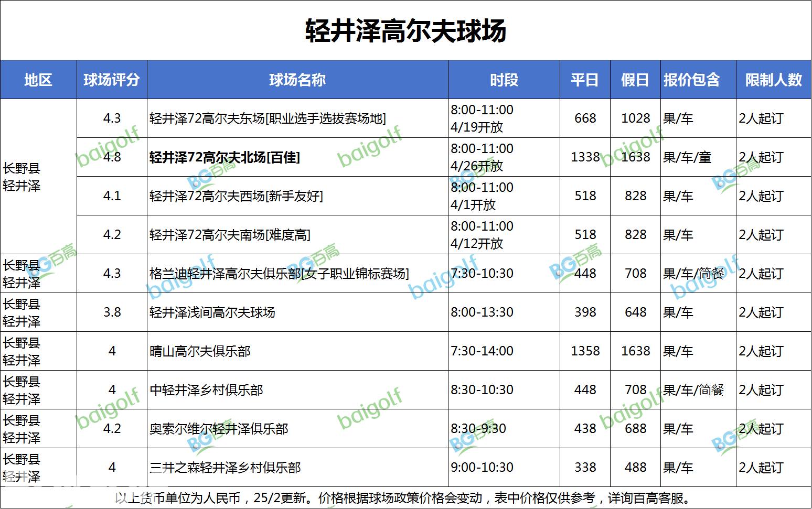Click the 球场名称 column header
The width and height of the screenshot is (812, 509).
point(297,80)
